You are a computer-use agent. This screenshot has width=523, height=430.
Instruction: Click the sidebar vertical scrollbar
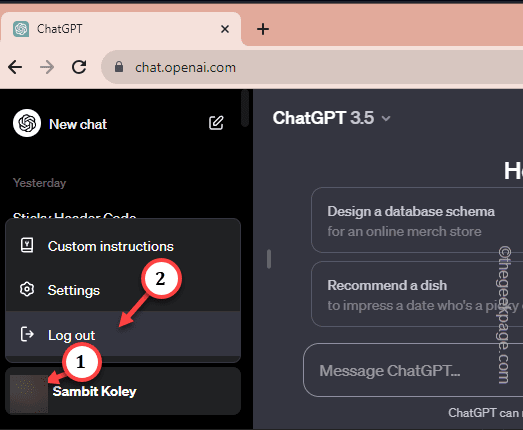point(245,109)
